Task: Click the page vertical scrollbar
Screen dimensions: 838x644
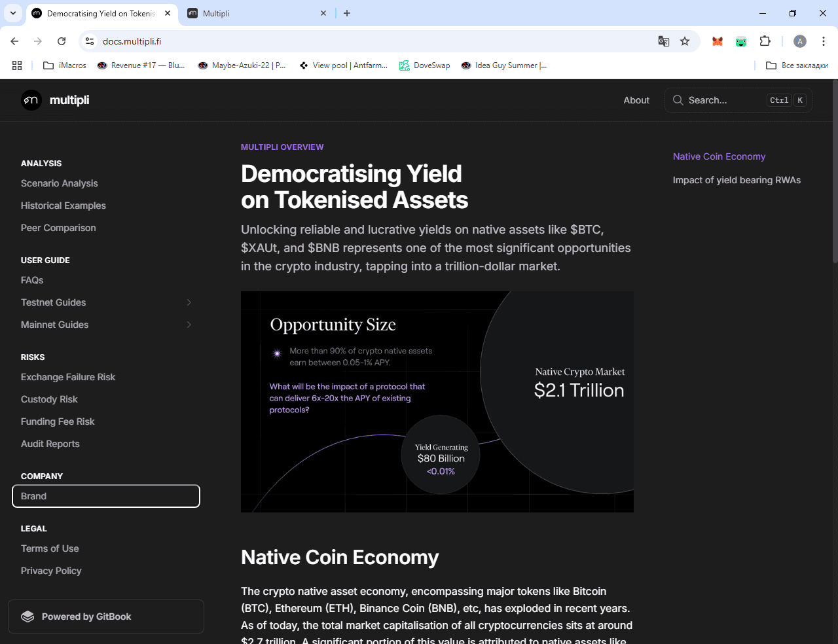Action: tap(835, 171)
